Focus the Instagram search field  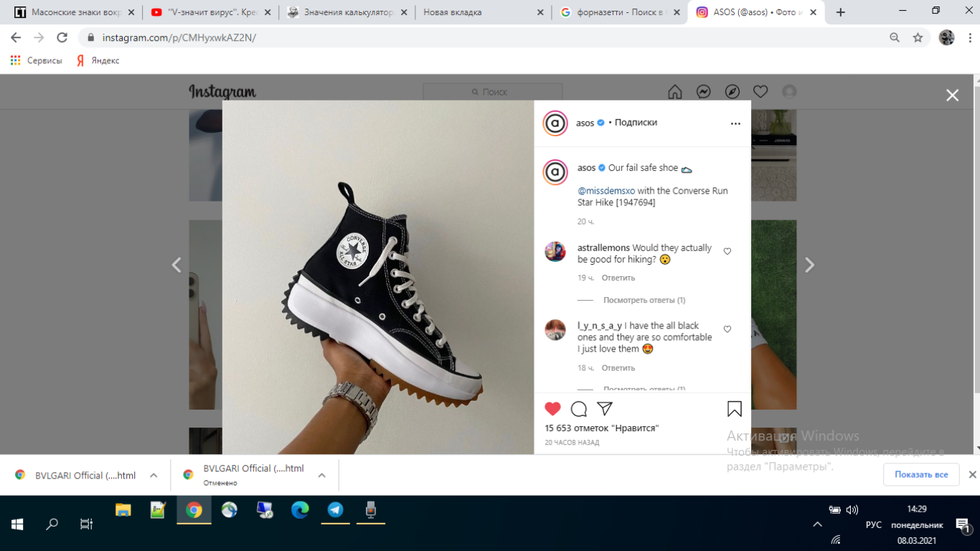[493, 92]
